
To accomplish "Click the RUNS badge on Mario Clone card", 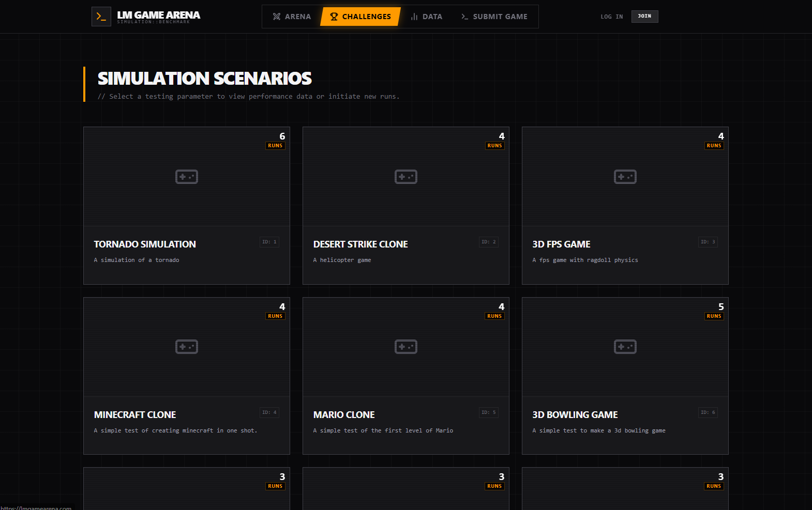I will [494, 316].
